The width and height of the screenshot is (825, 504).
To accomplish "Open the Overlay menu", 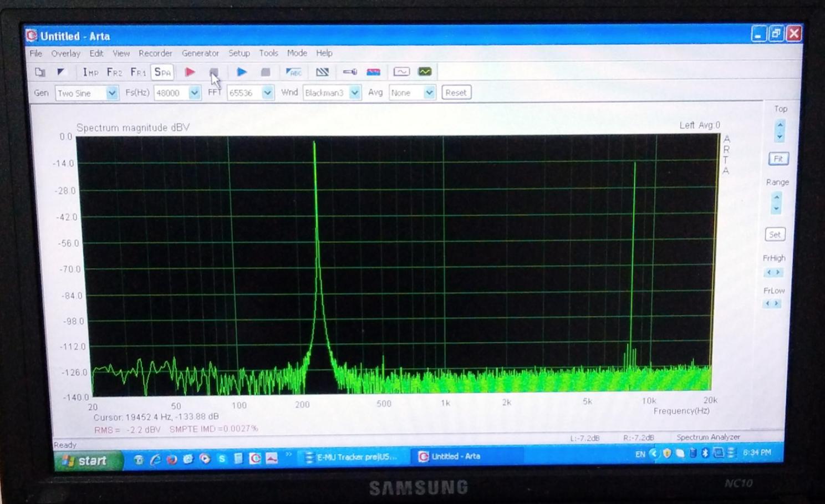I will click(x=65, y=53).
